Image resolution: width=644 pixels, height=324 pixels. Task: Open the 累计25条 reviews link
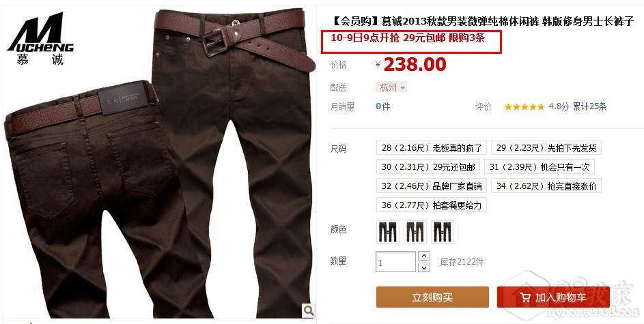(x=589, y=106)
